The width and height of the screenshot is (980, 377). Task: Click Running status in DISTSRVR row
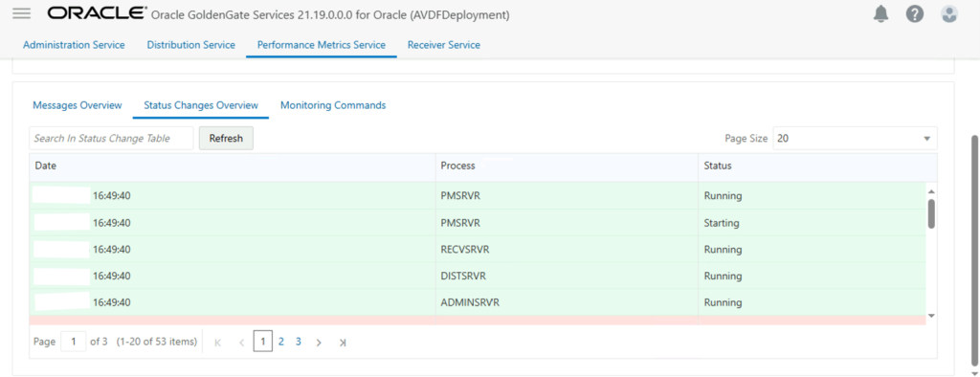point(724,276)
